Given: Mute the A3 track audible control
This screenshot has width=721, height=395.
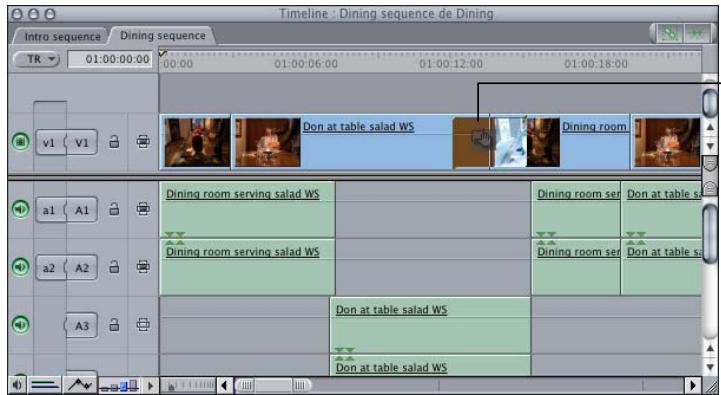Looking at the screenshot, I should click(x=20, y=325).
